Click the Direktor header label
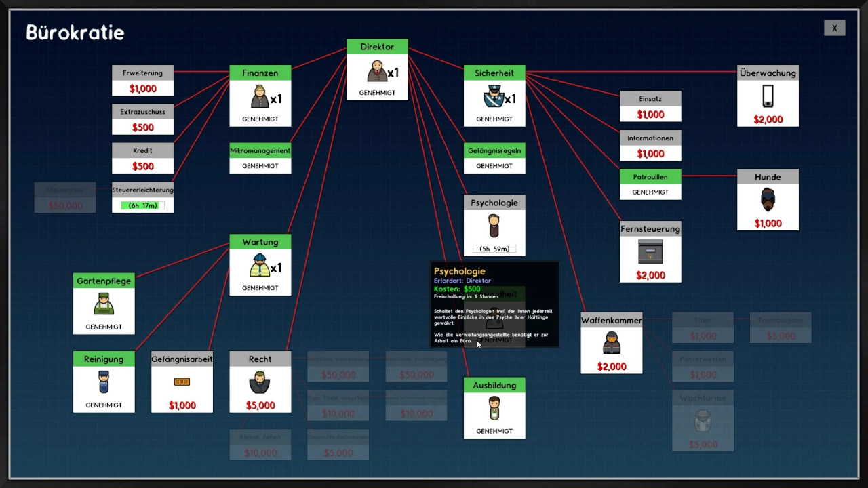868x488 pixels. tap(377, 47)
